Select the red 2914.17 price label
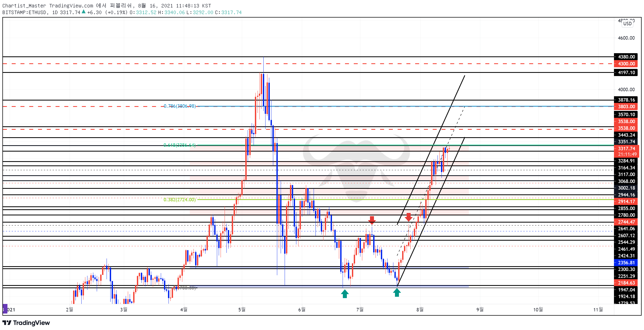The image size is (644, 330). pyautogui.click(x=626, y=201)
